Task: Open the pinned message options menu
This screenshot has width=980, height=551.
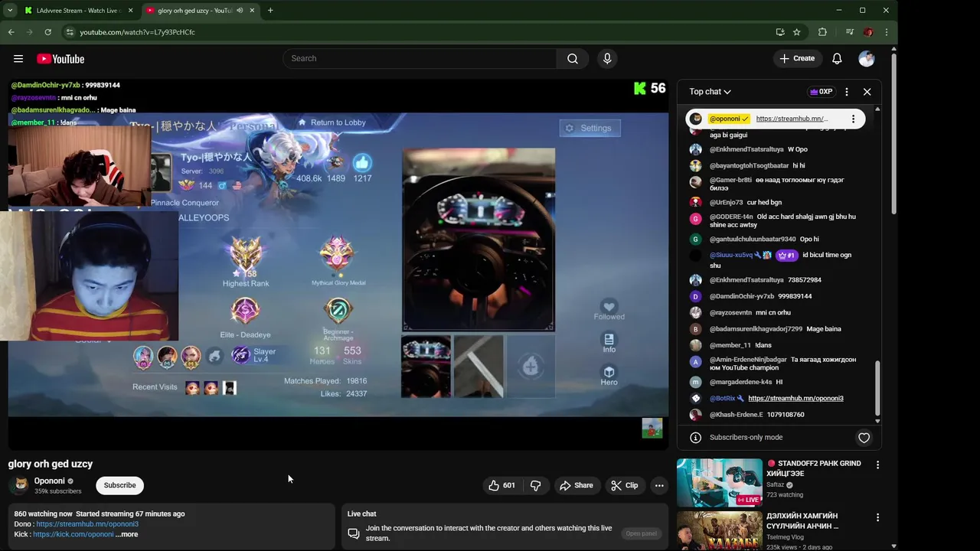Action: coord(853,119)
